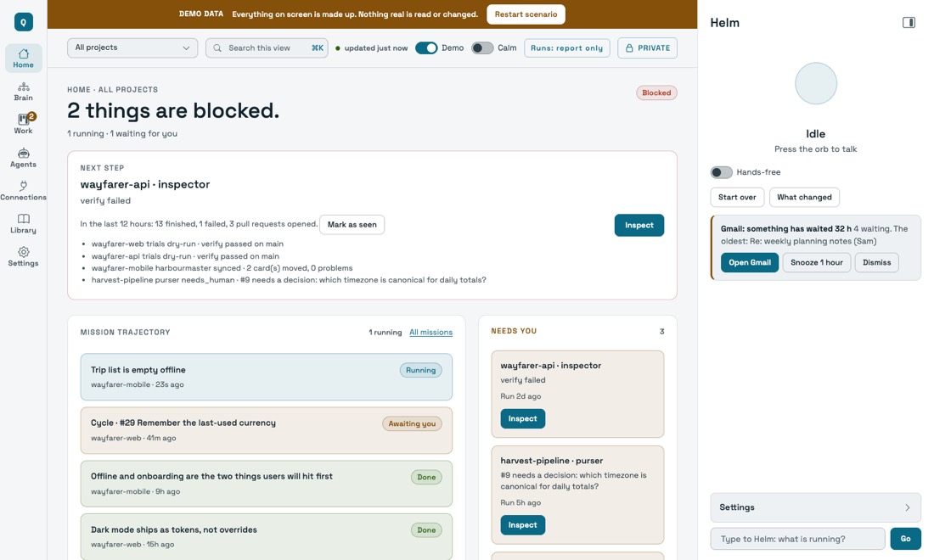934x560 pixels.
Task: Click the 'Run 2d ago' text on inspector card
Action: click(520, 396)
